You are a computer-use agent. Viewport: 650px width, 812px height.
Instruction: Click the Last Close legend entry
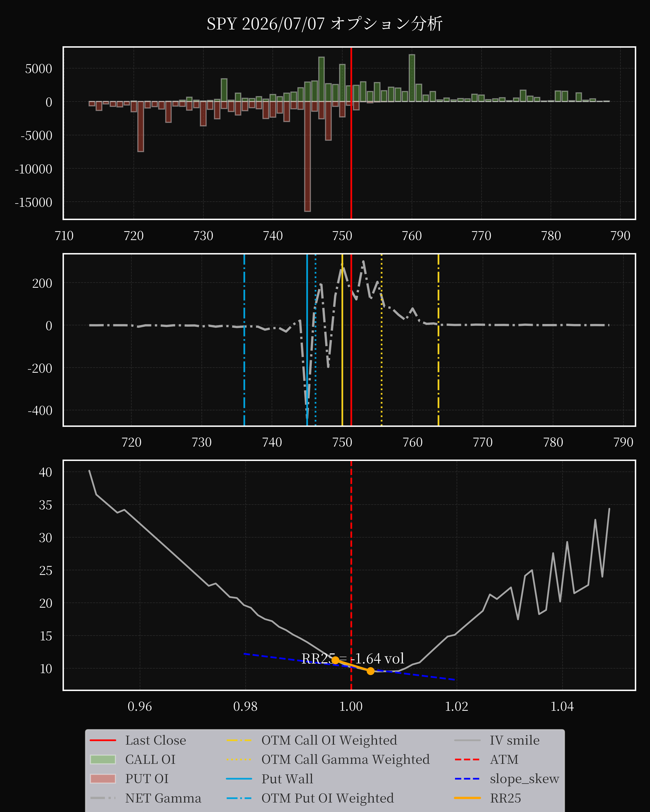coord(138,740)
